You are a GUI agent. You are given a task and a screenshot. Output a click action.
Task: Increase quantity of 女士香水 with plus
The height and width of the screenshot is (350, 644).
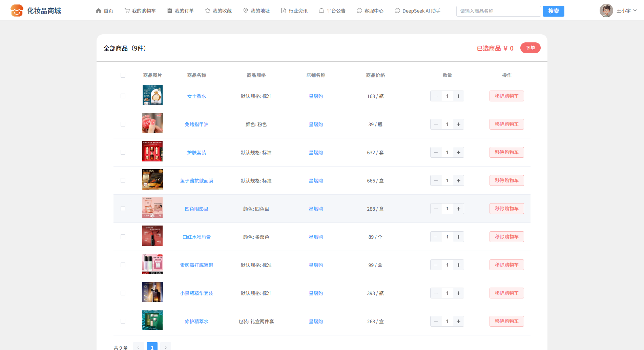click(x=458, y=96)
